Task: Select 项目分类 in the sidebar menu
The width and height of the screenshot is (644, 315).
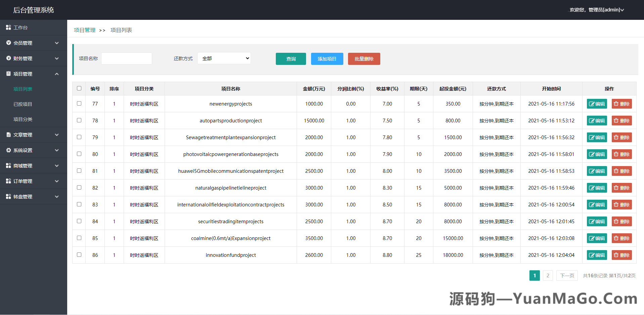Action: point(23,119)
